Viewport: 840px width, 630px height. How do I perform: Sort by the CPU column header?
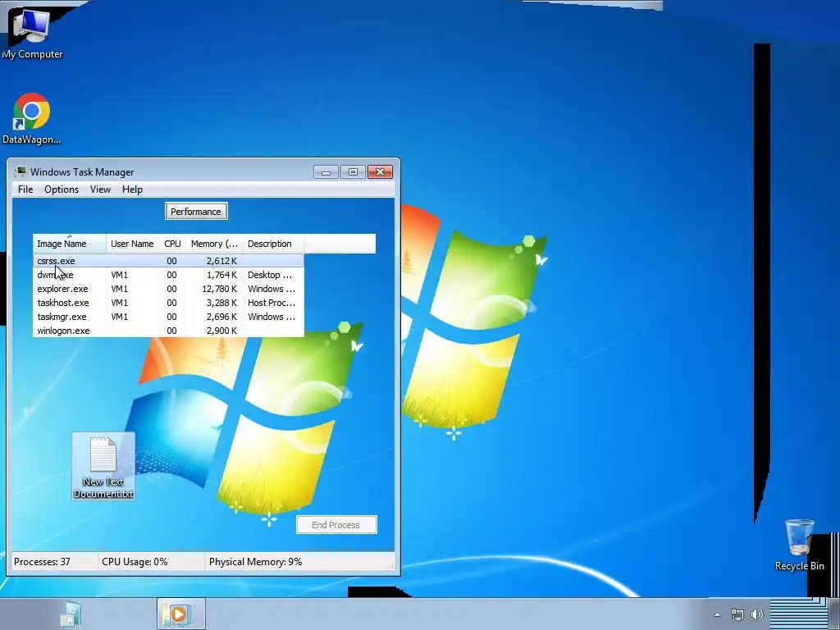click(172, 244)
